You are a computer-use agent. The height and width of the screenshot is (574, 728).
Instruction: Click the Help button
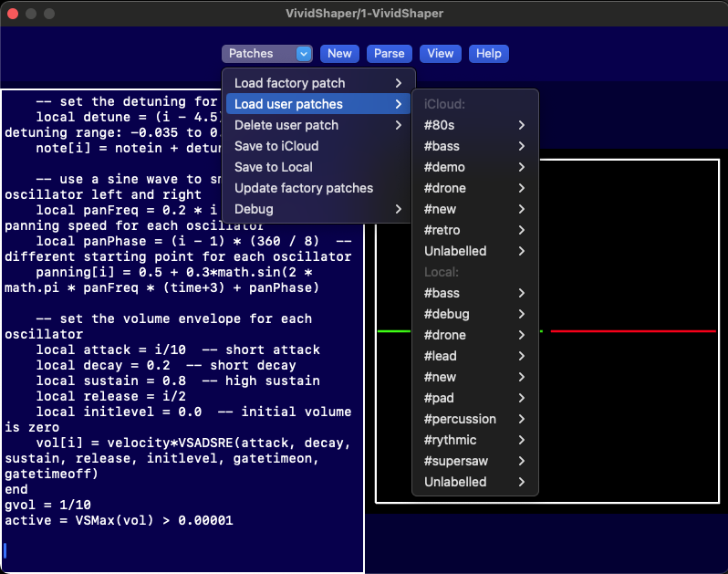click(x=488, y=54)
